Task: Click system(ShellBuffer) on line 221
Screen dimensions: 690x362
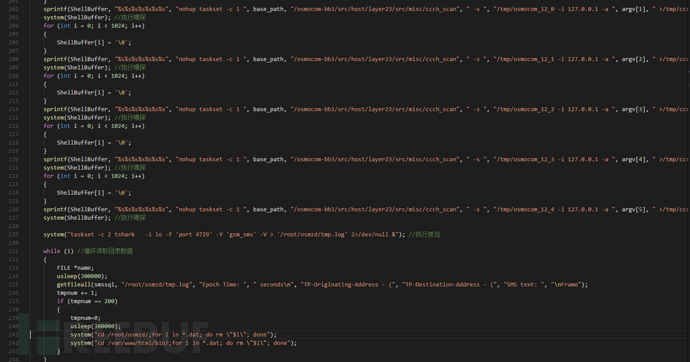Action: click(77, 168)
